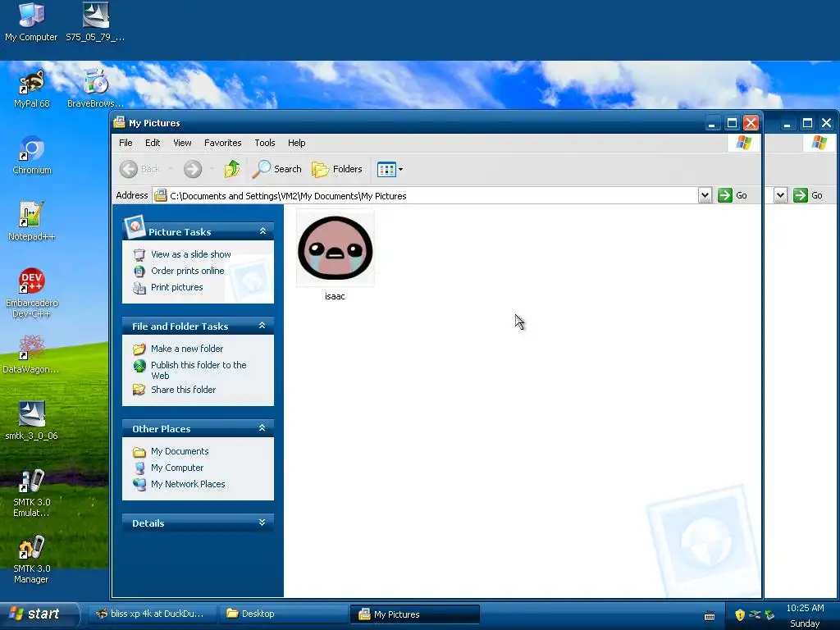The image size is (840, 630).
Task: Click Order prints online link
Action: click(188, 271)
